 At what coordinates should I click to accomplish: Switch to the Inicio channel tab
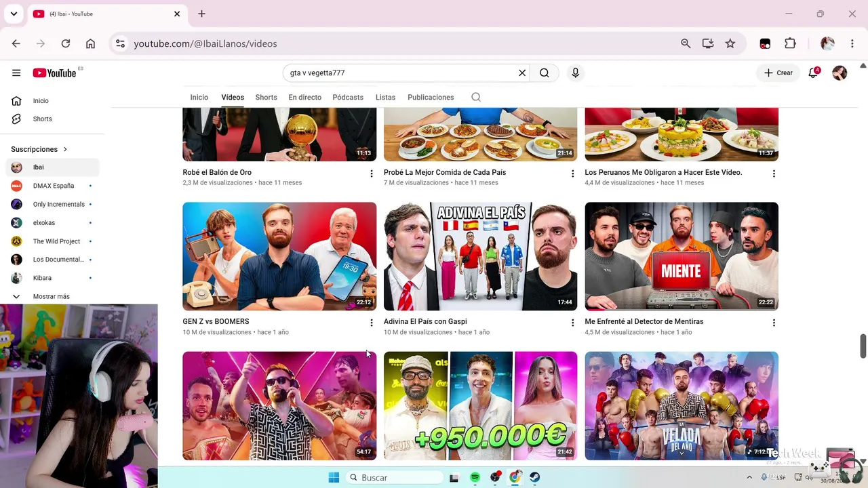tap(199, 97)
